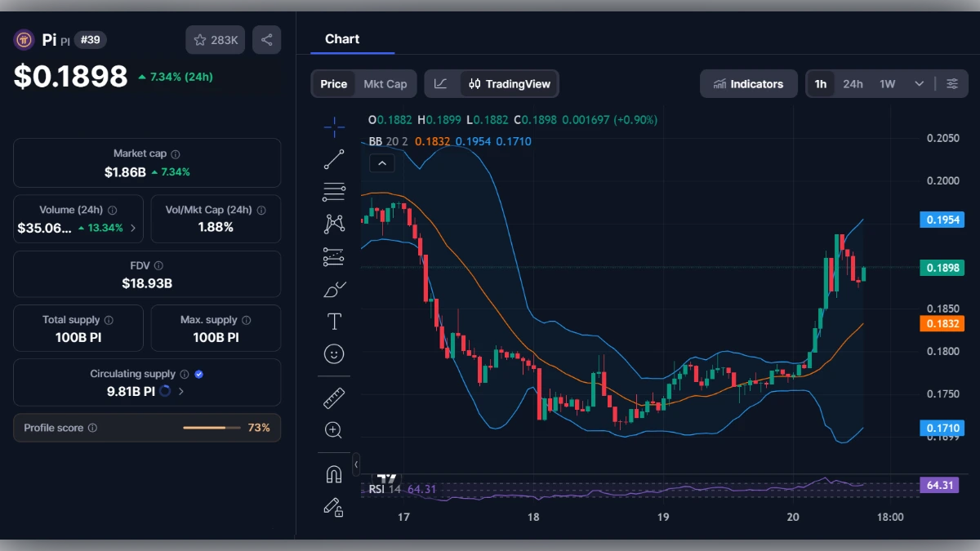Lock all drawings with the lock tool
Image resolution: width=980 pixels, height=551 pixels.
[334, 507]
